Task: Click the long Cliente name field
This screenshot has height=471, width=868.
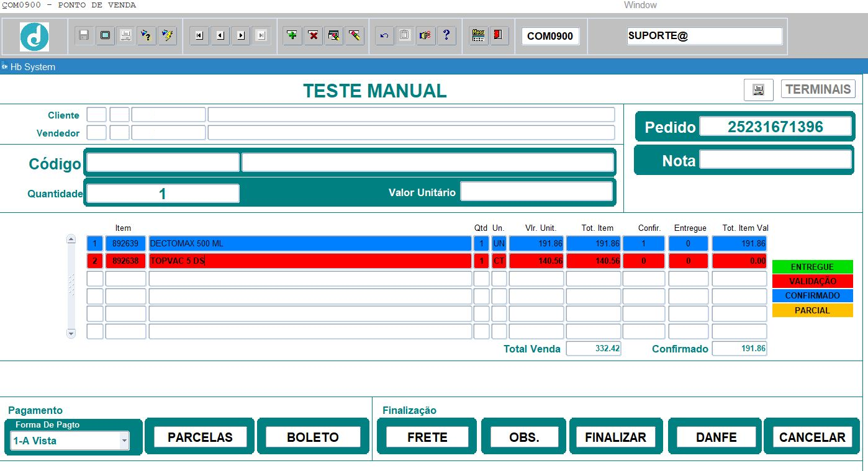Action: (411, 115)
